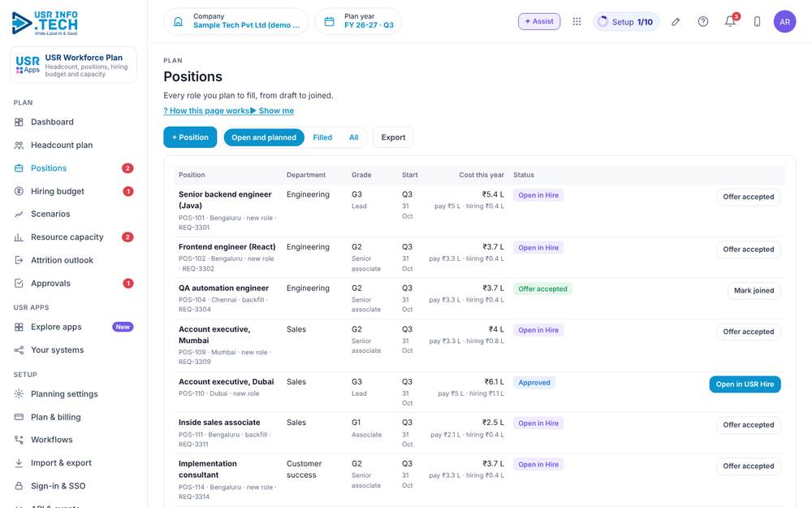Click the Export button

(x=393, y=137)
